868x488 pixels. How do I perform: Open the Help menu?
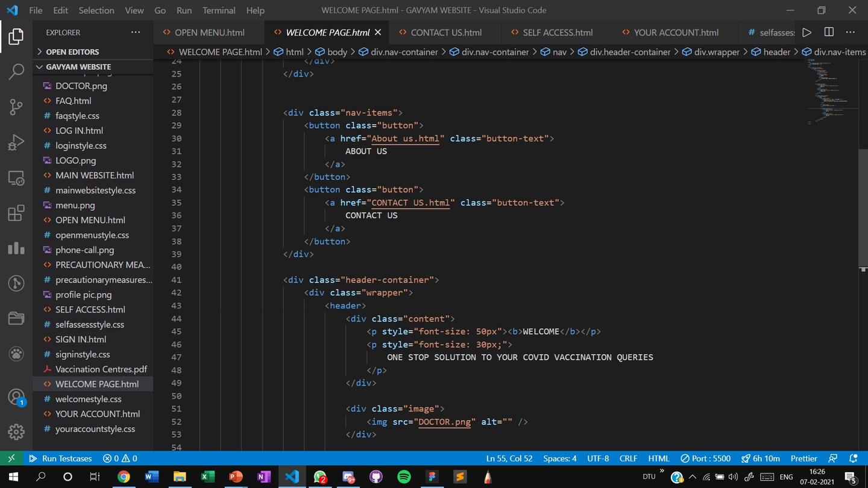pyautogui.click(x=256, y=10)
